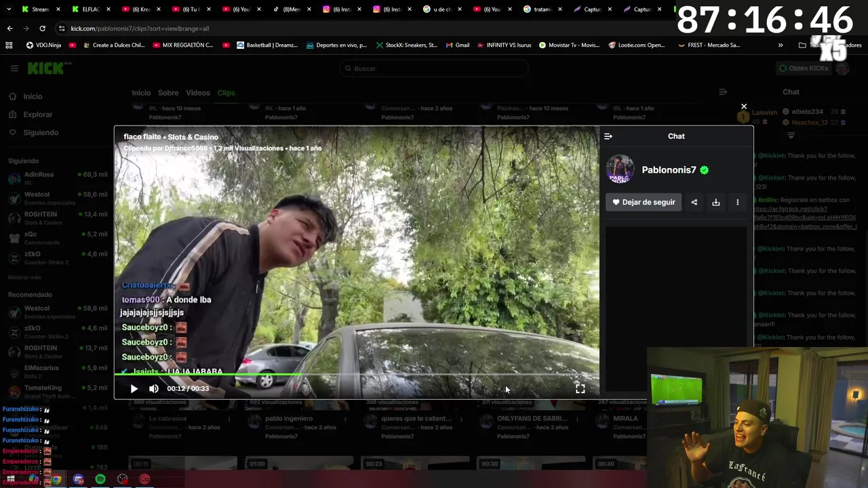Open the purple 9+ taskbar app
This screenshot has height=488, width=868.
(x=79, y=479)
